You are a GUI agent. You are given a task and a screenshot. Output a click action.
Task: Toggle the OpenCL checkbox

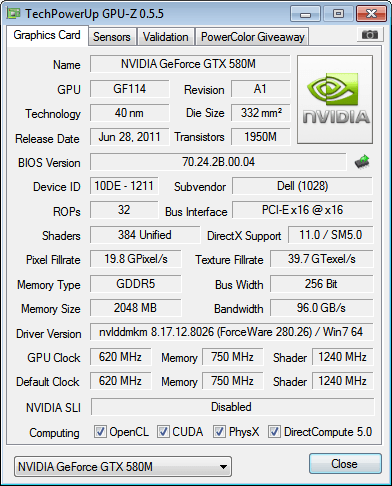pos(100,432)
